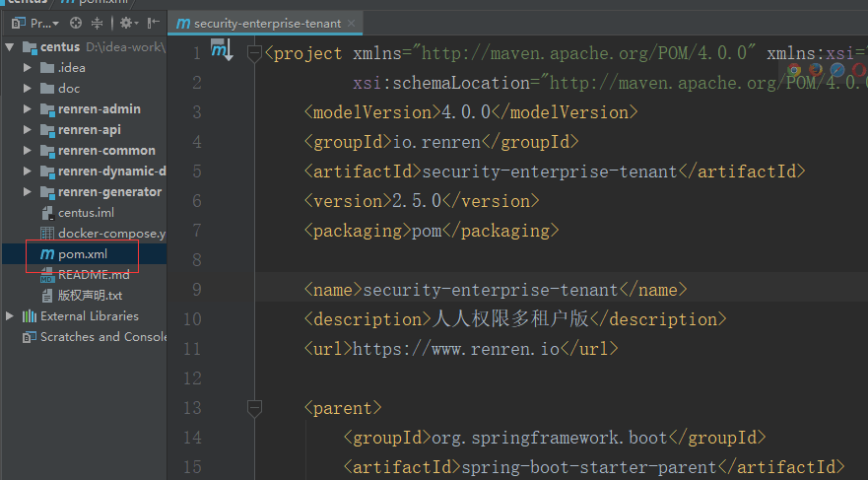This screenshot has height=480, width=868.
Task: Expand the renren-dynamic-d module
Action: coord(28,171)
